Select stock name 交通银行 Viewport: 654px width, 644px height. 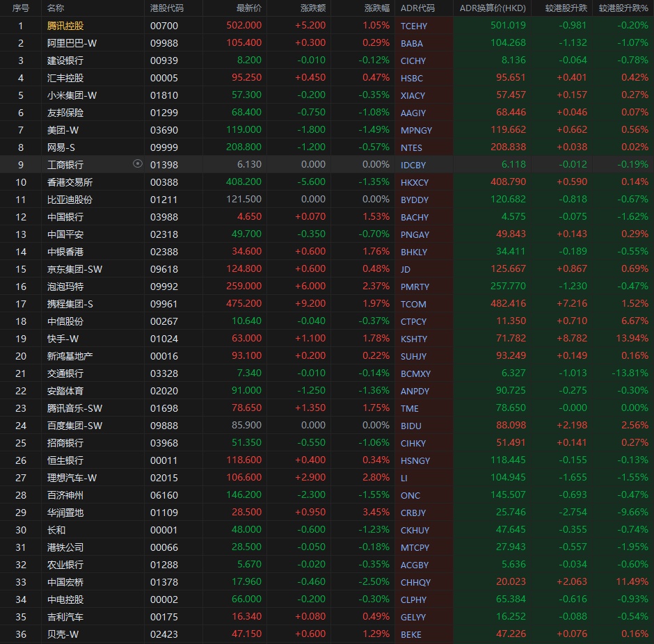65,373
